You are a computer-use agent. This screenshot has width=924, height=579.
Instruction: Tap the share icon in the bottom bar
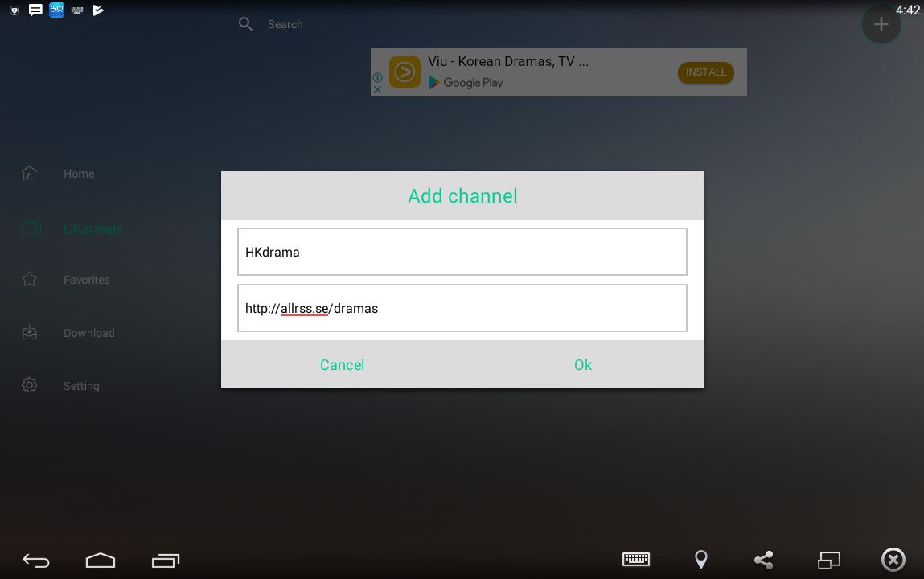[x=763, y=560]
